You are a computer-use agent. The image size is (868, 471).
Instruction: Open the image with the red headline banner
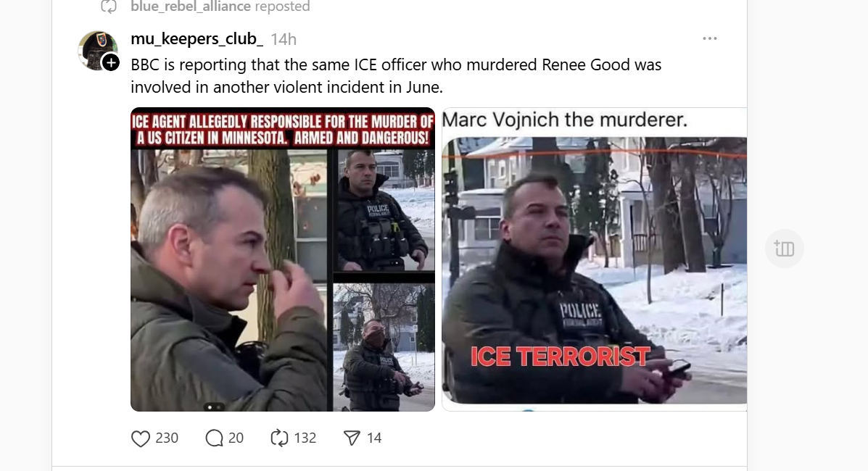[283, 259]
